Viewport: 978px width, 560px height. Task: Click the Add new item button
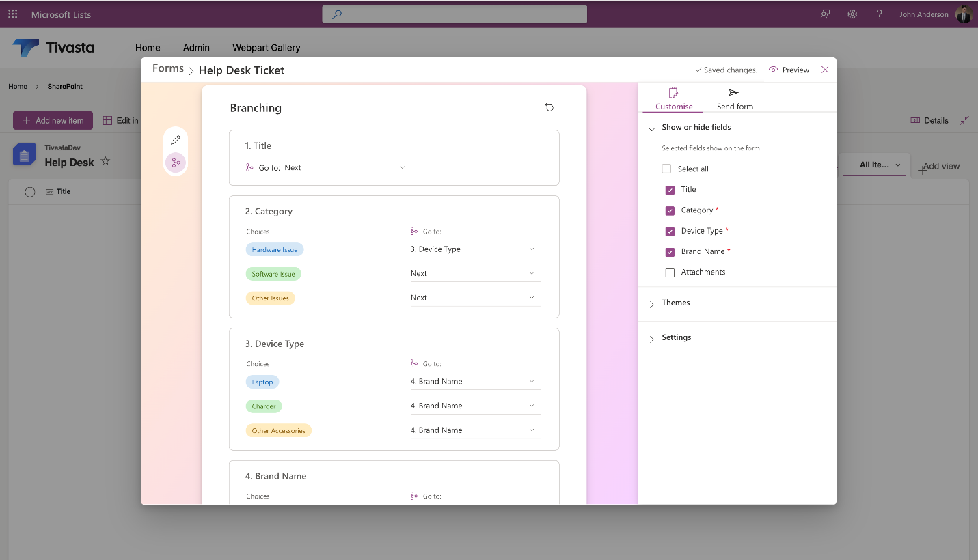click(53, 121)
